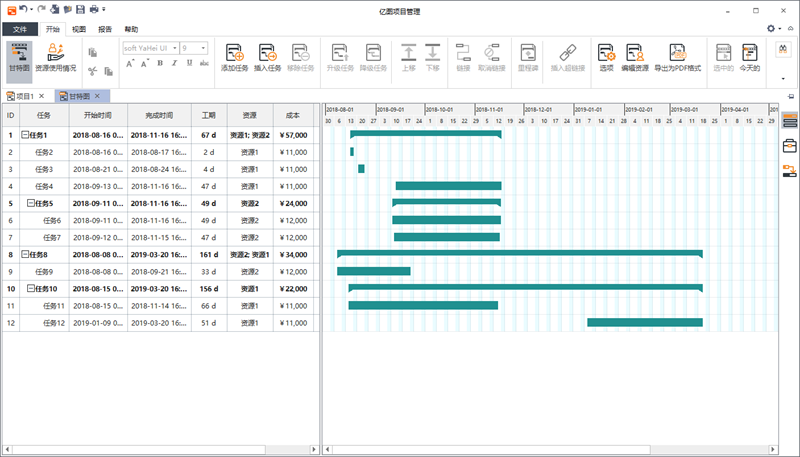Toggle underline U formatting
This screenshot has width=800, height=457.
click(189, 63)
